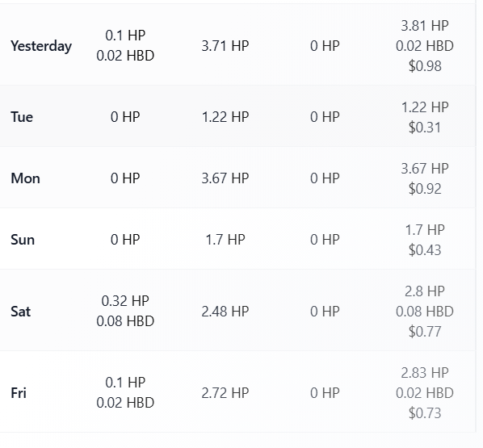This screenshot has width=483, height=448.
Task: Click the 0.32 HP author reward on Sat
Action: click(x=125, y=301)
